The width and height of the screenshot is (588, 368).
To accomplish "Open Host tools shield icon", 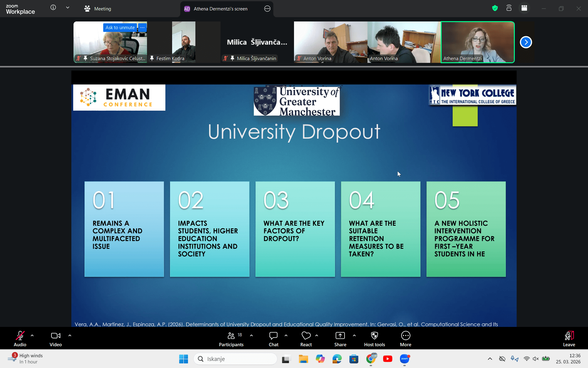I will (374, 336).
